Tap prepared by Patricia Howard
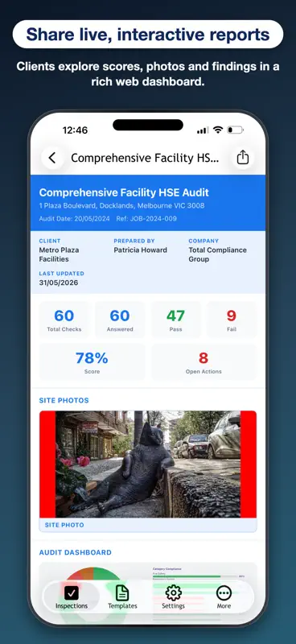Image resolution: width=296 pixels, height=644 pixels. (141, 250)
